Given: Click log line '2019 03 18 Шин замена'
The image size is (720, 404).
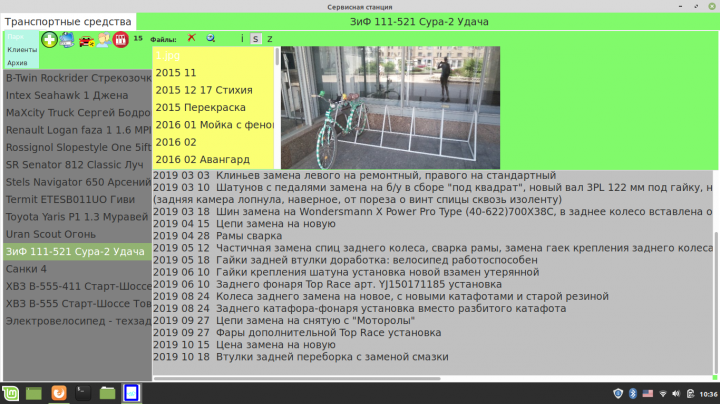Looking at the screenshot, I should click(x=433, y=212).
